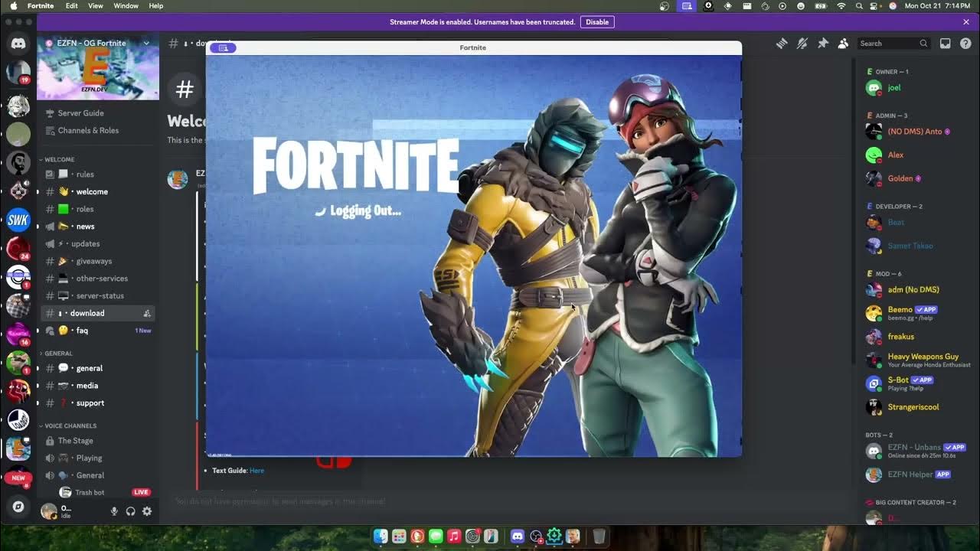
Task: Open the Edit menu
Action: click(71, 5)
